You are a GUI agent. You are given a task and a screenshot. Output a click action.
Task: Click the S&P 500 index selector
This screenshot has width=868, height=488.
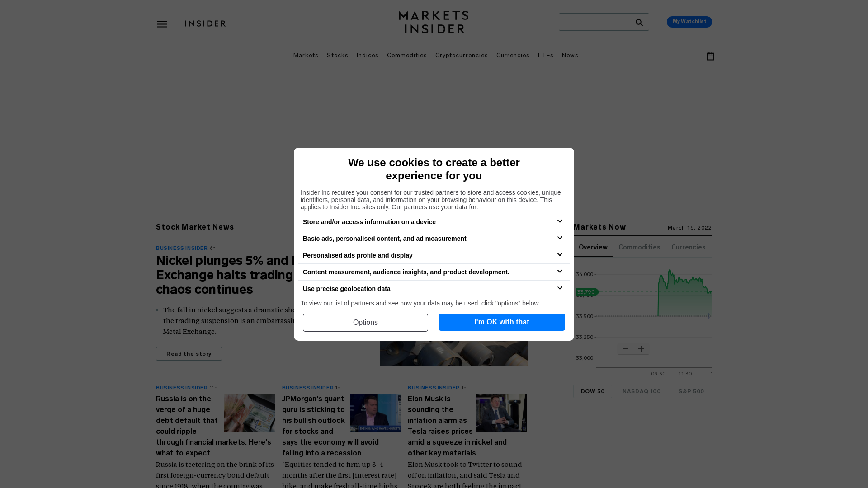tap(692, 391)
